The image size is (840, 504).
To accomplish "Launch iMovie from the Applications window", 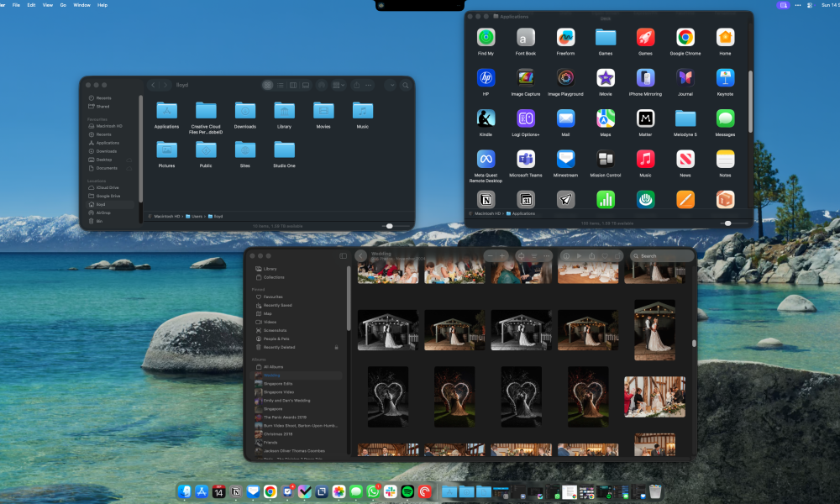I will click(x=605, y=78).
